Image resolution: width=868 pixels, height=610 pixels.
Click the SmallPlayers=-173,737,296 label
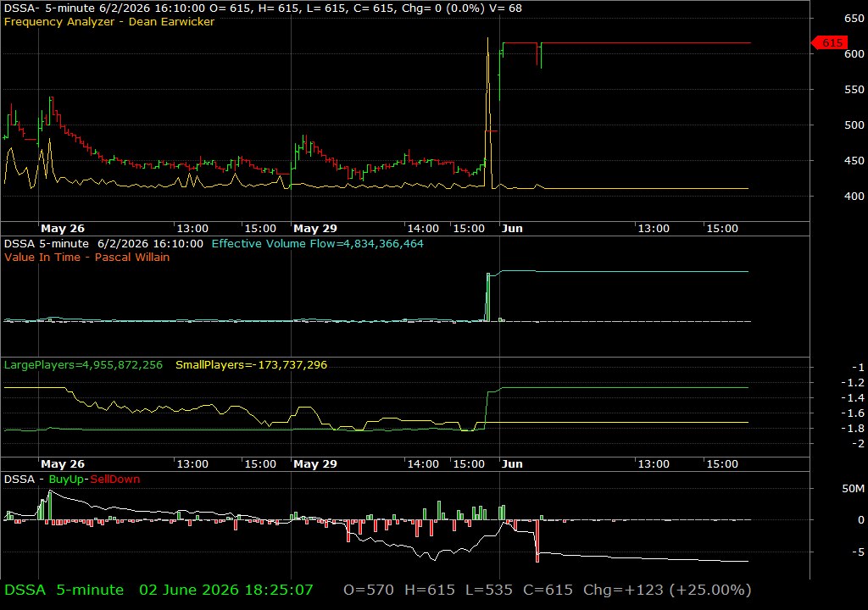[251, 365]
